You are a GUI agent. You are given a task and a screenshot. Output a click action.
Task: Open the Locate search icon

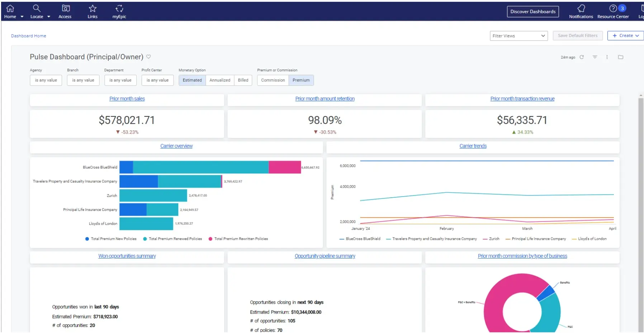37,8
